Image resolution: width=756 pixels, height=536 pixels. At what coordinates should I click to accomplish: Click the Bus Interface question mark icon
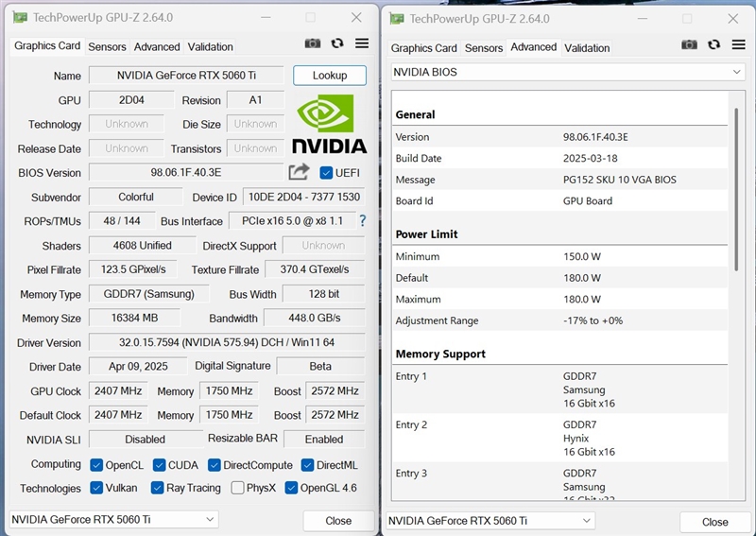coord(362,220)
